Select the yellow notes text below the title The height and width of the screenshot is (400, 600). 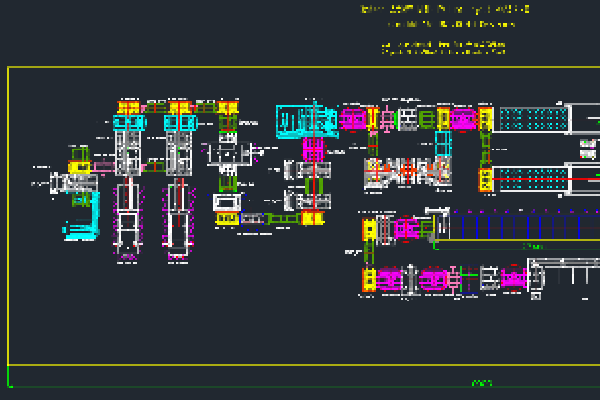443,47
